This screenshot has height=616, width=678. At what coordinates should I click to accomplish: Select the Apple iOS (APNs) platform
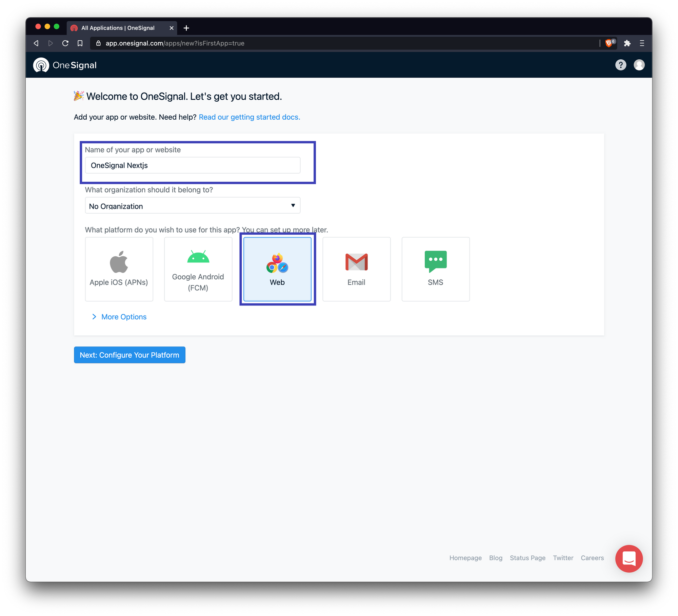pyautogui.click(x=119, y=269)
